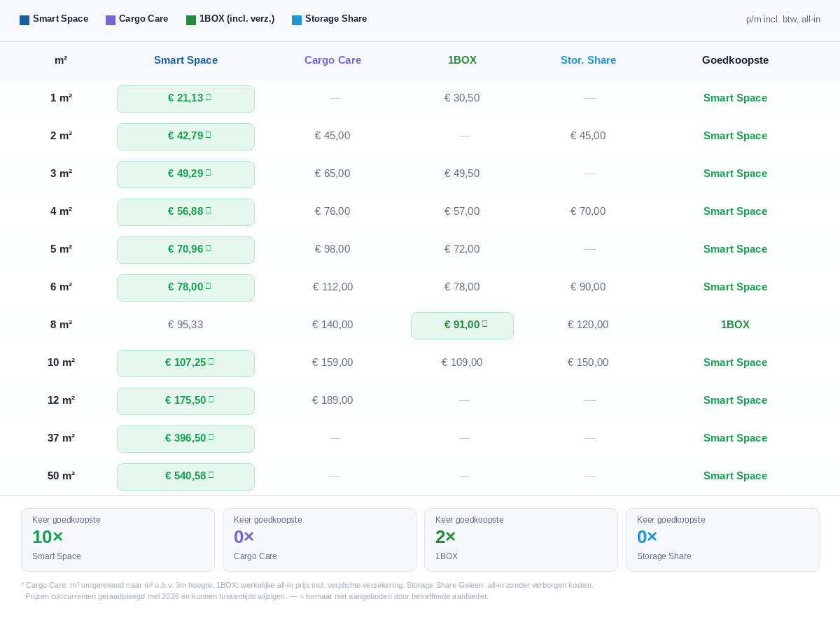Click the highlighted € 49,29 price badge
Image resolution: width=840 pixels, height=620 pixels.
point(185,174)
